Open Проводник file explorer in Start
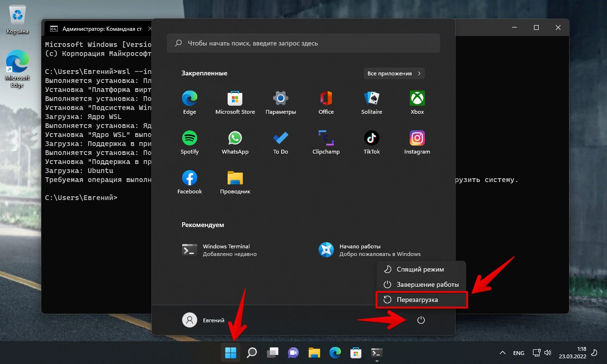This screenshot has width=607, height=364. click(235, 182)
